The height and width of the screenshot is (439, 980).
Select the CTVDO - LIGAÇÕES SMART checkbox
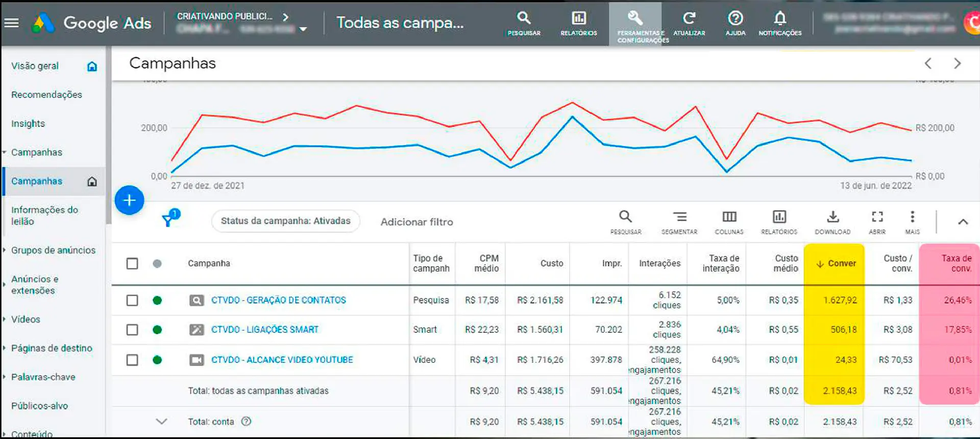(x=132, y=330)
